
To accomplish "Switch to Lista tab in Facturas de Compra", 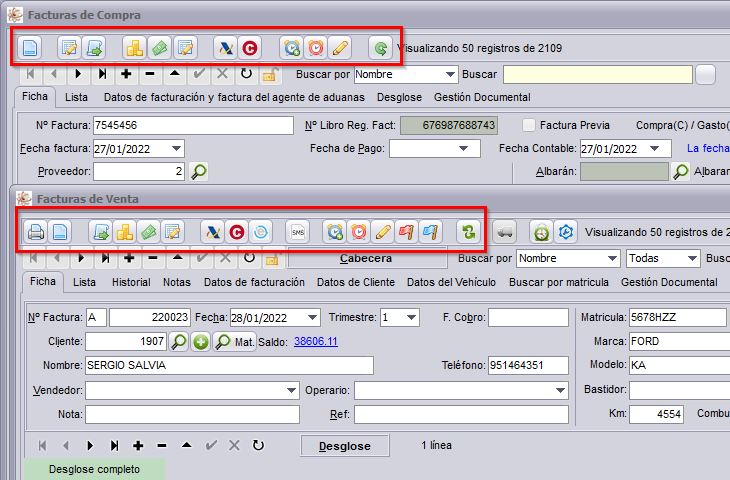I will (x=76, y=97).
